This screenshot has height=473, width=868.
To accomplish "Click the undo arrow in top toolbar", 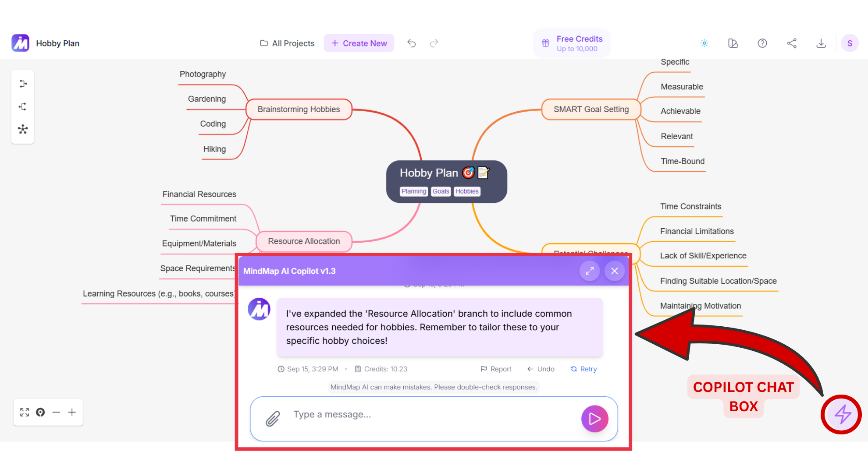I will click(x=411, y=43).
